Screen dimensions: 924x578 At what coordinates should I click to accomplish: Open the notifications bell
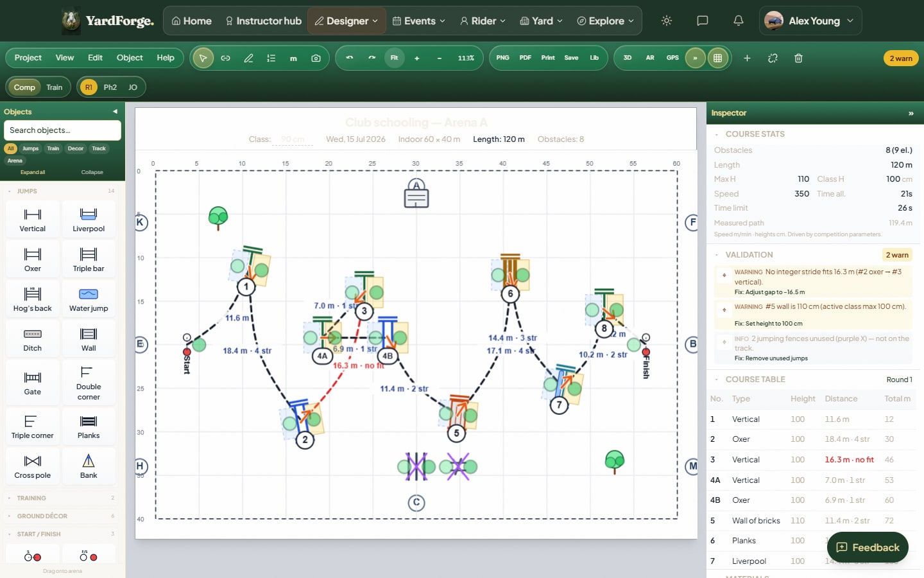point(739,21)
